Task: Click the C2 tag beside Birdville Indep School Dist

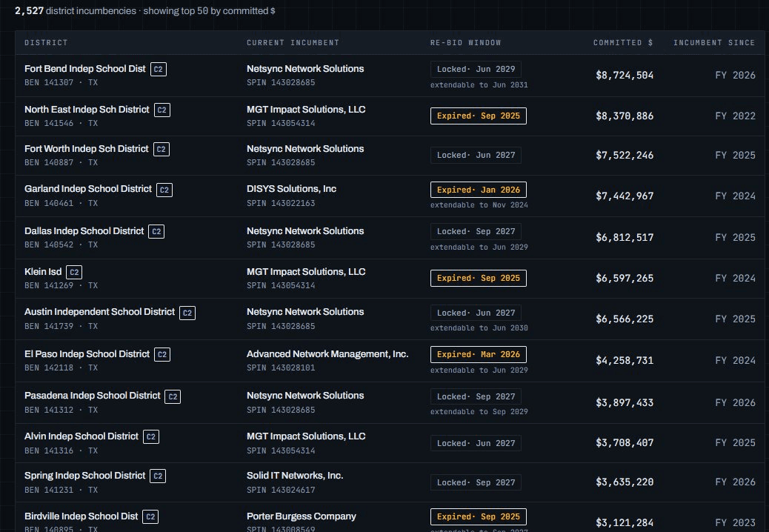Action: point(150,516)
